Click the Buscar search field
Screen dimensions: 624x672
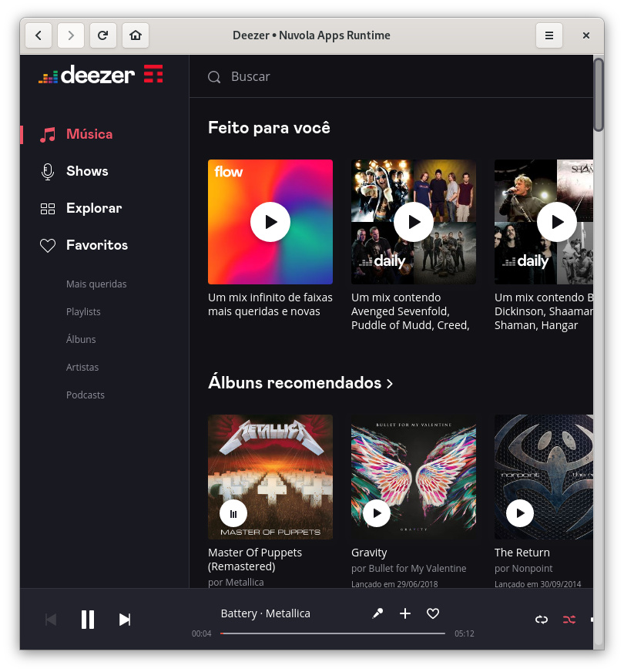[385, 76]
